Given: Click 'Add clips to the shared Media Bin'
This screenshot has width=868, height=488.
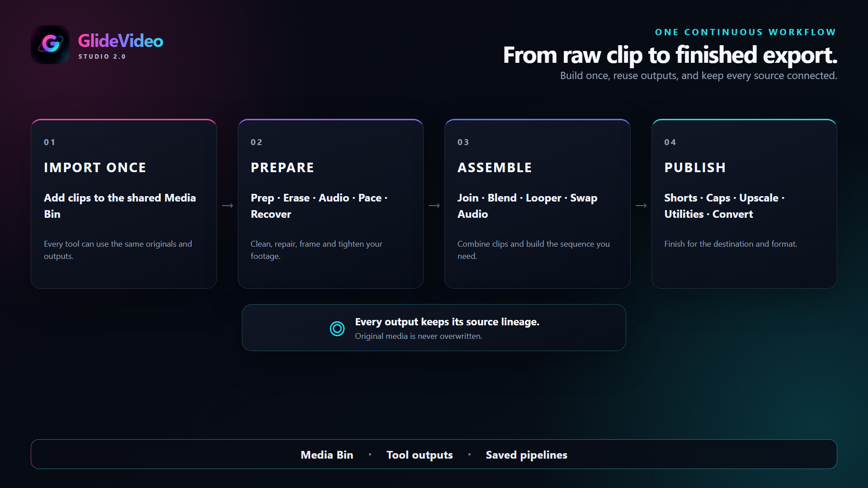Looking at the screenshot, I should point(120,206).
